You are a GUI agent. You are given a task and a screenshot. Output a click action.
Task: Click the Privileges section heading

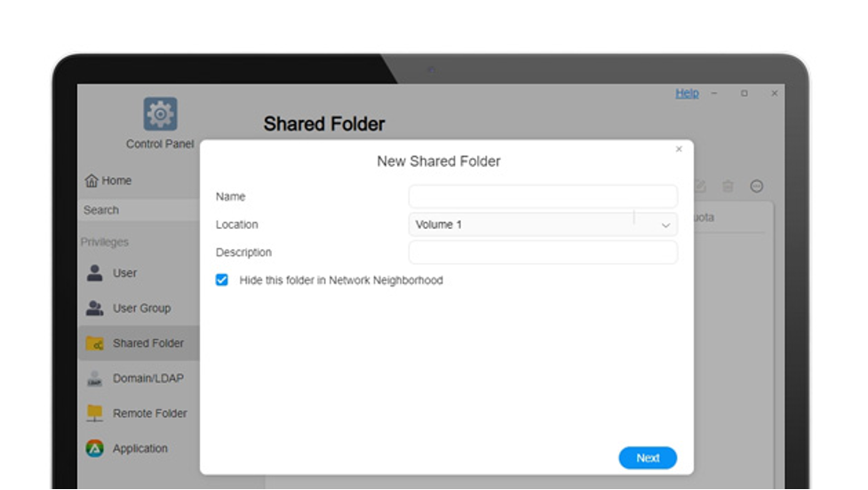coord(105,242)
